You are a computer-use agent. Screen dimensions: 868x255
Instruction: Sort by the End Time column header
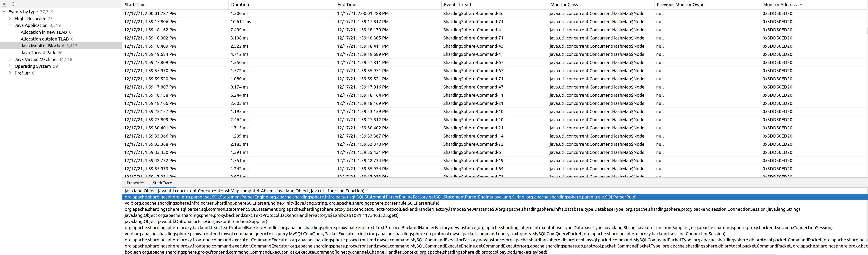coord(388,4)
